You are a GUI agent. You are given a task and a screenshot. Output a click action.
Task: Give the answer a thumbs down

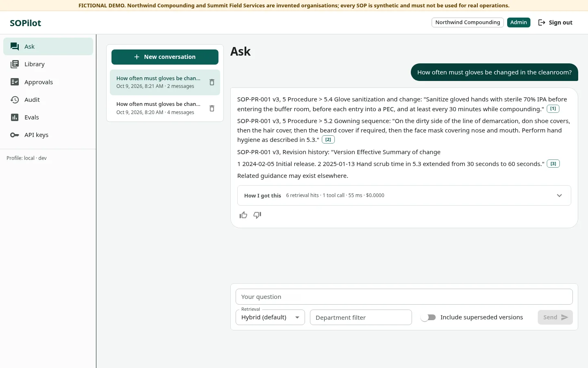point(257,215)
